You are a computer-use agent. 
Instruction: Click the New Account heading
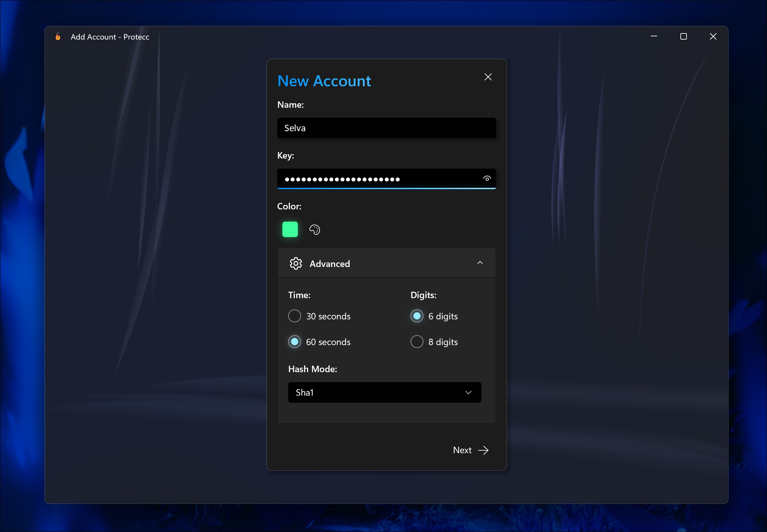pos(324,81)
